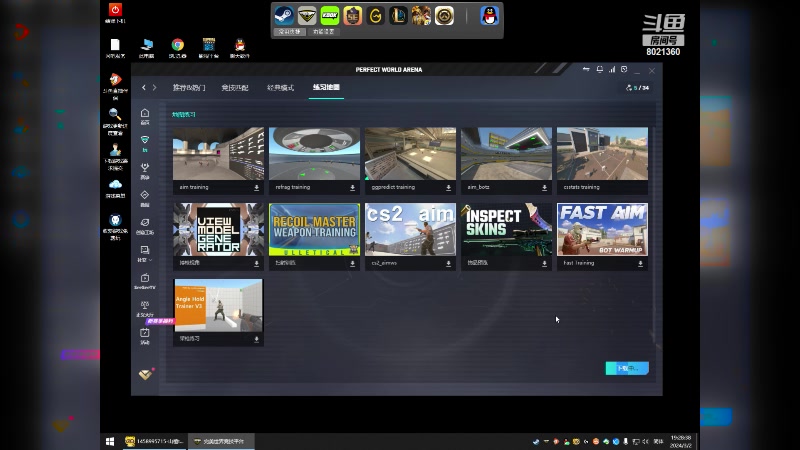Download the Inspect Skins map

(x=544, y=264)
